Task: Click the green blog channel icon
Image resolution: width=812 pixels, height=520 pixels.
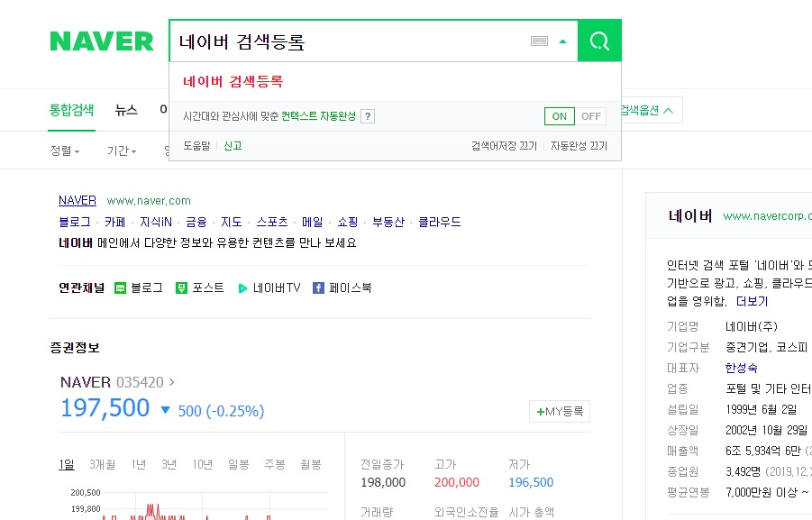Action: [120, 288]
